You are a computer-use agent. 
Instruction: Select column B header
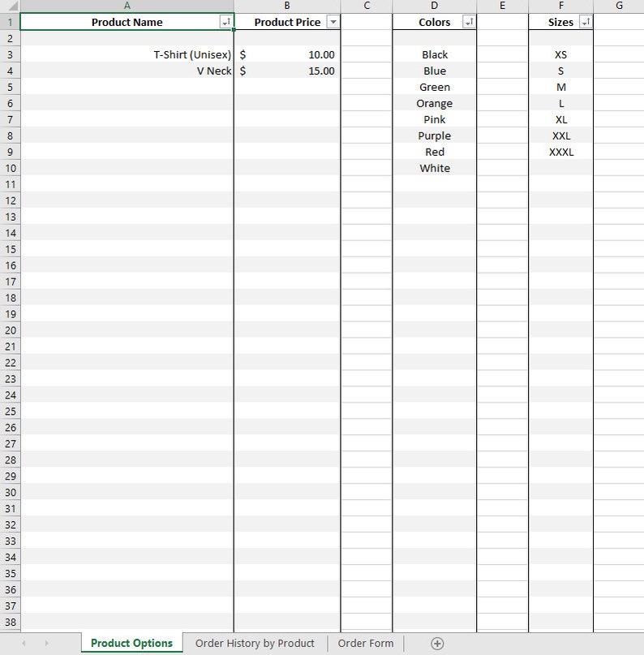point(287,6)
